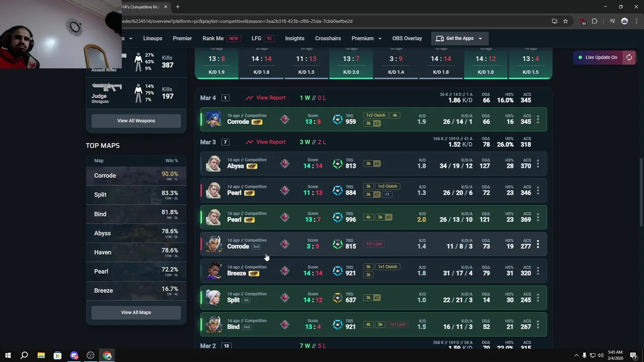Expand the Premium dropdown in the navigation
This screenshot has height=362, width=644.
[x=366, y=38]
